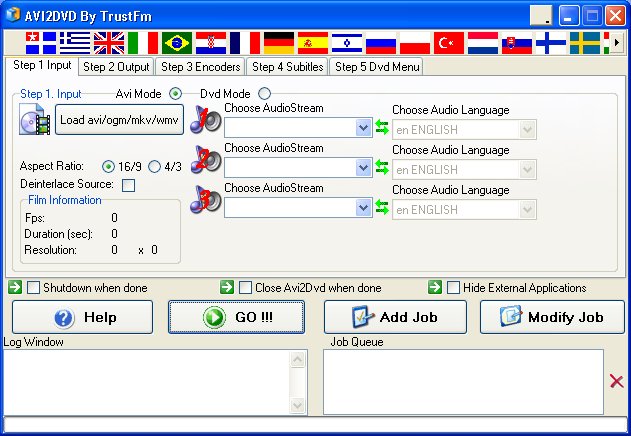Choose the Brazil flag language
The height and width of the screenshot is (436, 631).
coord(177,42)
